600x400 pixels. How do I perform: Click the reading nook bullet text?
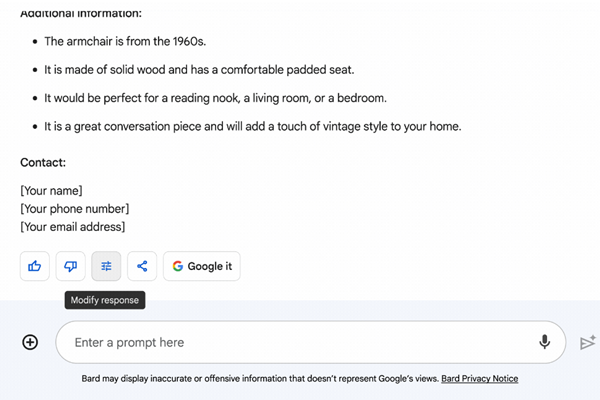[215, 98]
